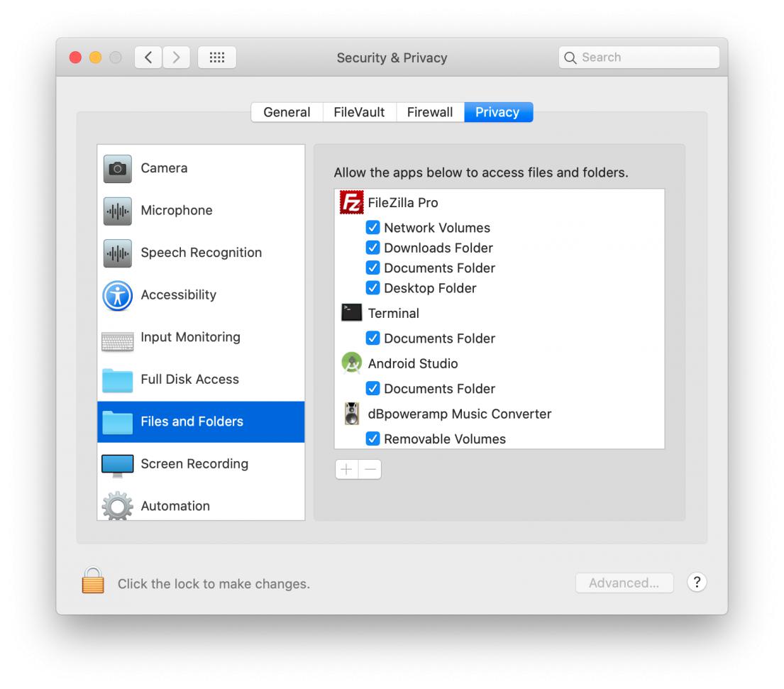Toggle Terminal's Documents Folder checkbox
Image resolution: width=784 pixels, height=689 pixels.
(372, 338)
